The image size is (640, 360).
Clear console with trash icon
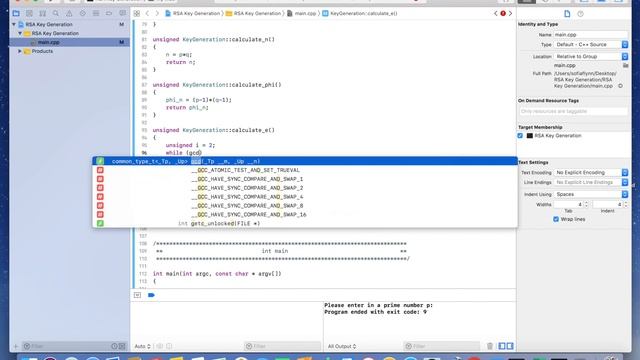[490, 346]
